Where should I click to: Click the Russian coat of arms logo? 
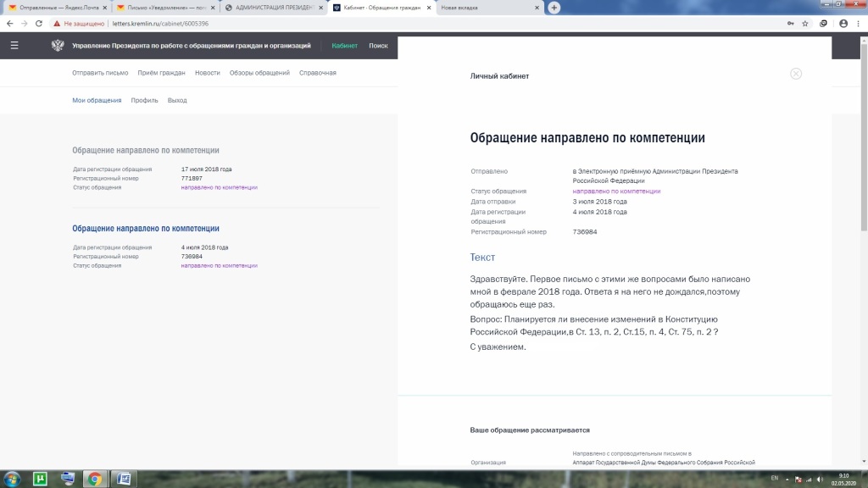pyautogui.click(x=58, y=46)
